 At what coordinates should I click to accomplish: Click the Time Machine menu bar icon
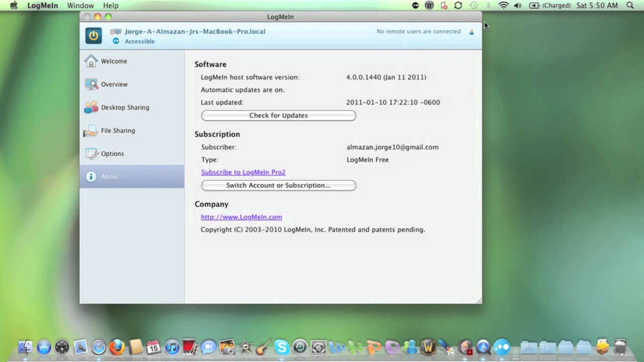tap(473, 6)
